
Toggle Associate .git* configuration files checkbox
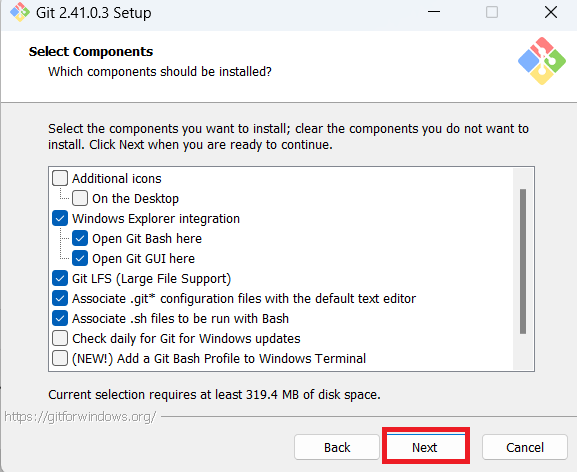(x=60, y=298)
